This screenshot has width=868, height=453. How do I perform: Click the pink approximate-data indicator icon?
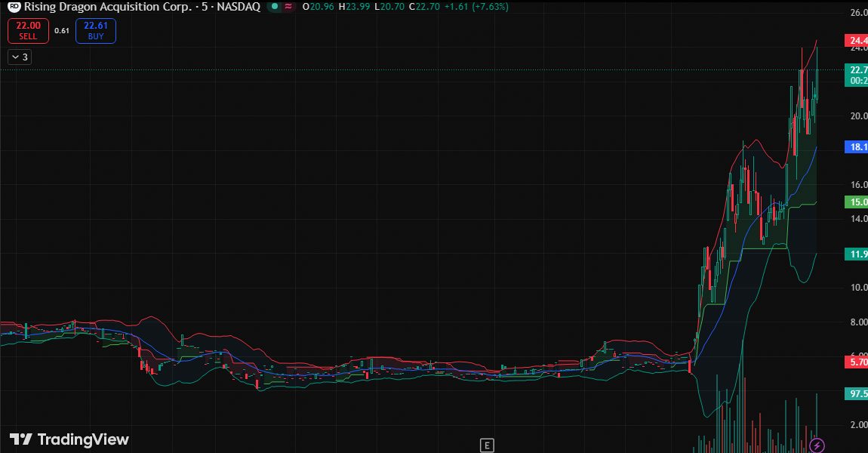(288, 7)
